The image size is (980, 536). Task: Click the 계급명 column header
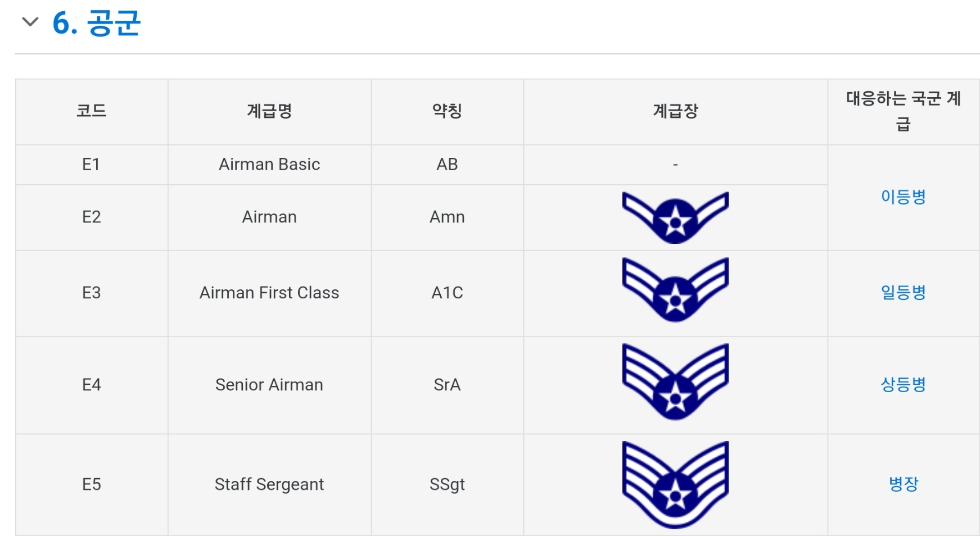point(269,111)
